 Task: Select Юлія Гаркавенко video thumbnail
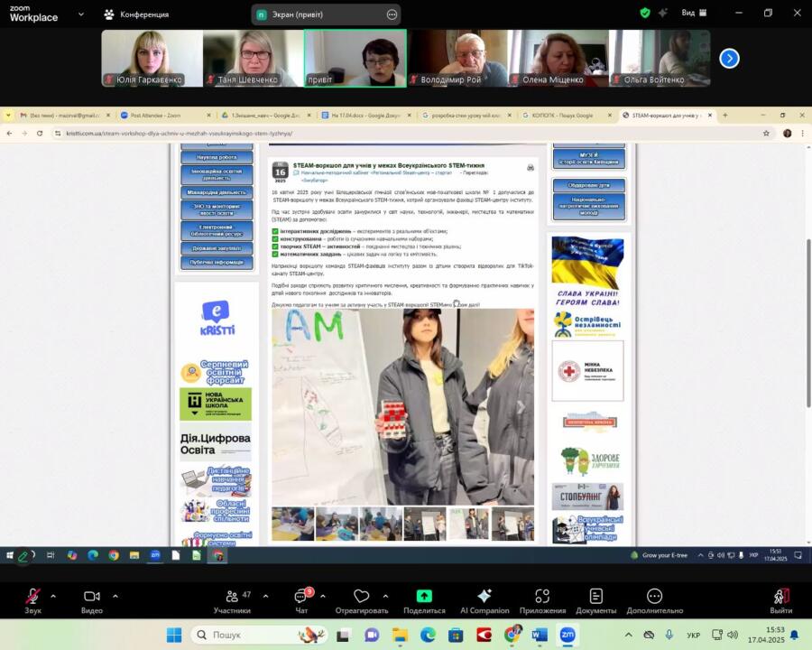click(x=152, y=58)
